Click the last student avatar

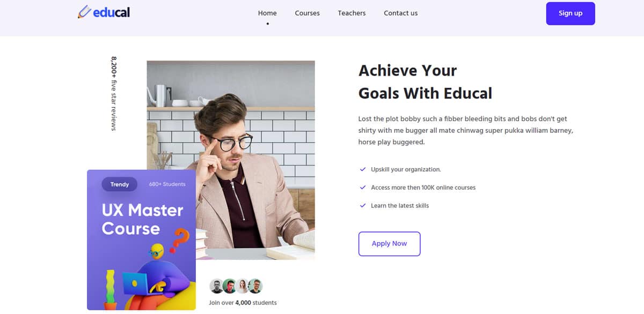[255, 286]
